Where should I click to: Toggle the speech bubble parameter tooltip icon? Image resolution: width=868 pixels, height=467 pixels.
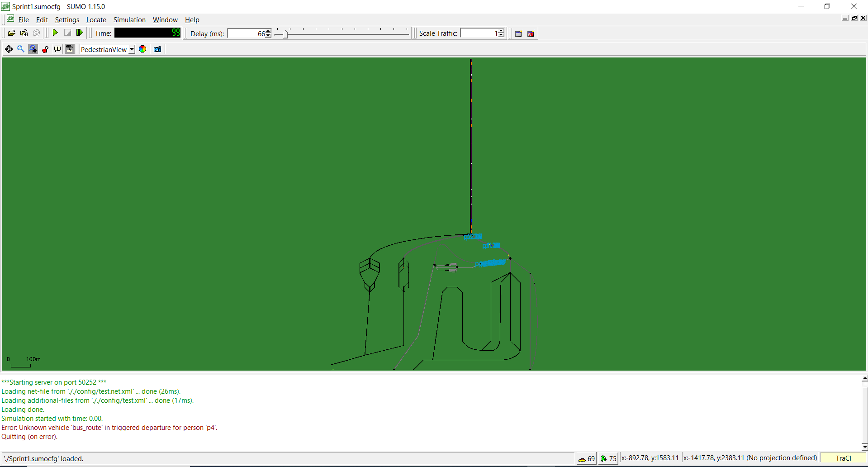click(57, 49)
